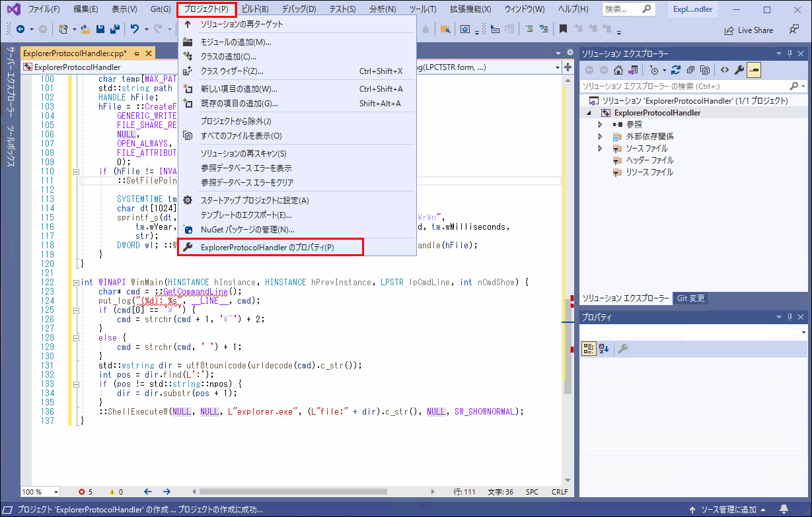This screenshot has width=812, height=517.
Task: Click the search magnifier in title bar
Action: (x=647, y=9)
